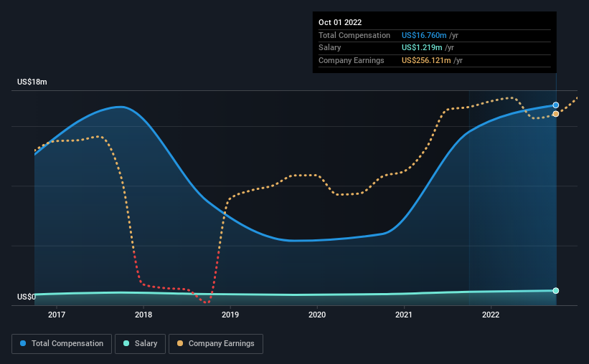
Task: Toggle the Total Compensation legend button
Action: pos(62,344)
